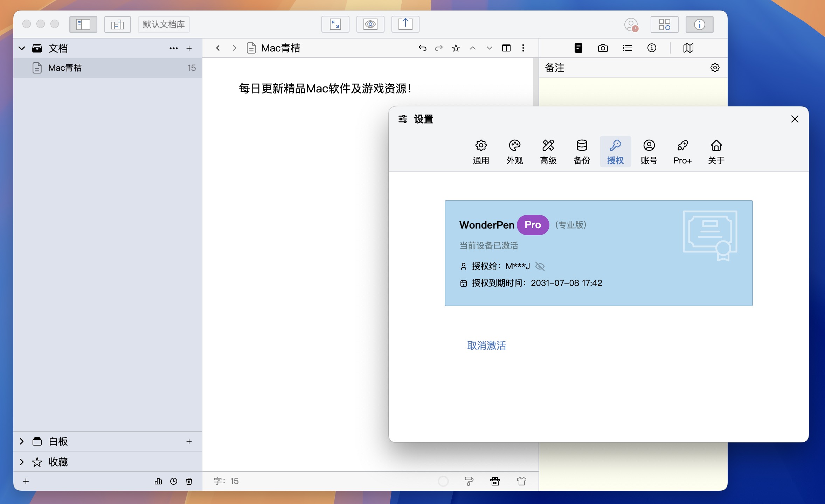Click the 备注 notes text area
Screen dimensions: 825x504
pos(633,92)
